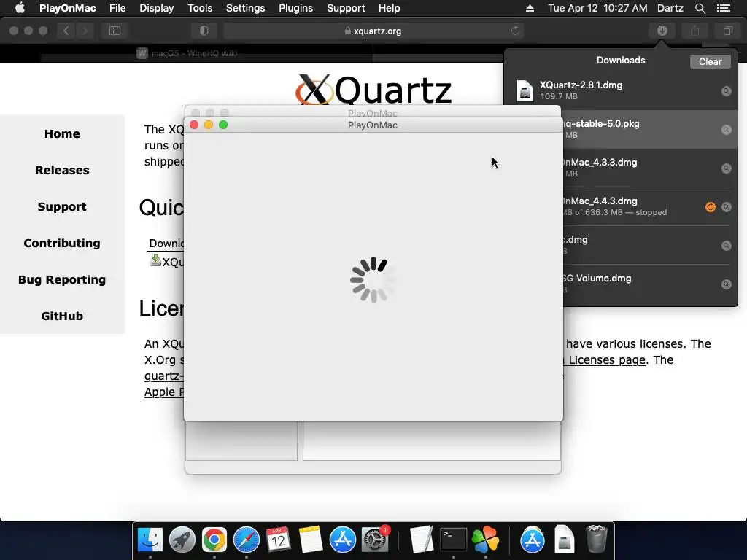Image resolution: width=747 pixels, height=560 pixels.
Task: Launch Google Chrome from the Dock
Action: coord(214,540)
